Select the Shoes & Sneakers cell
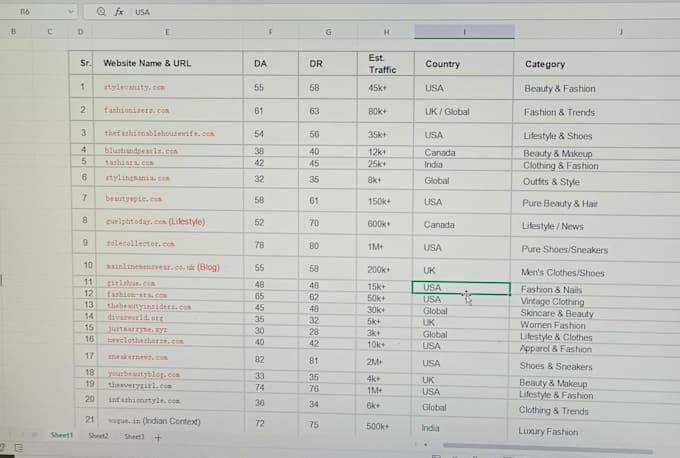680x458 pixels. tap(594, 366)
